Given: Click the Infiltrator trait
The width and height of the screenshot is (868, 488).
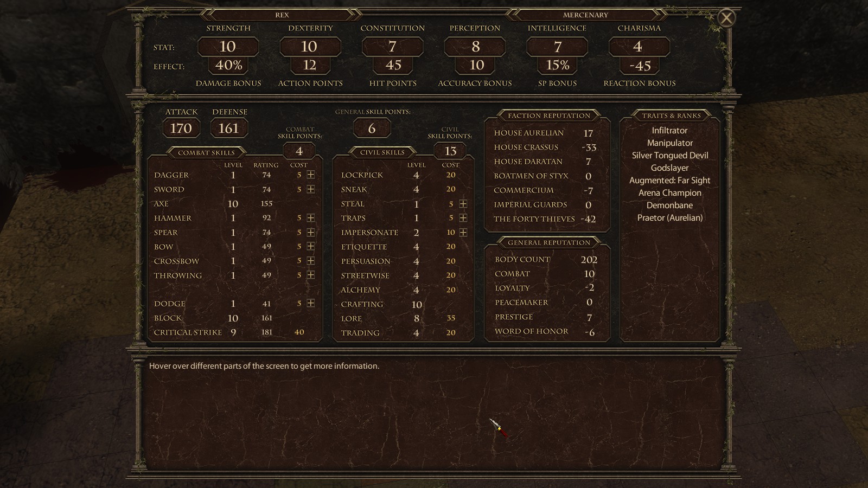Looking at the screenshot, I should point(669,131).
